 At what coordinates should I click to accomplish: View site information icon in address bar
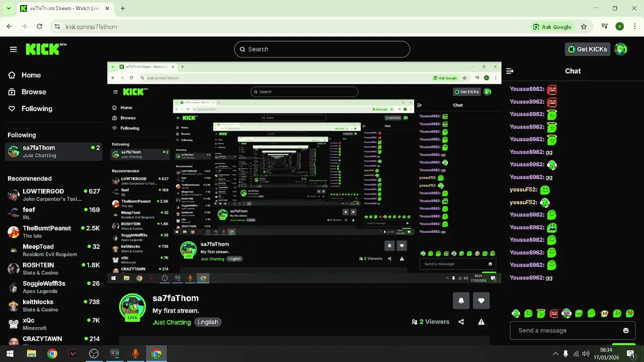point(57,27)
